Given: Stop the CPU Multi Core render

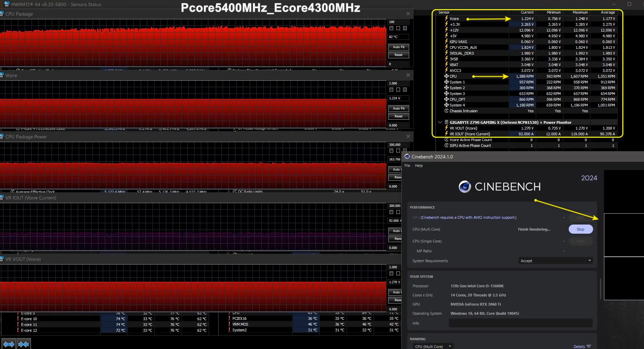Looking at the screenshot, I should (x=580, y=229).
